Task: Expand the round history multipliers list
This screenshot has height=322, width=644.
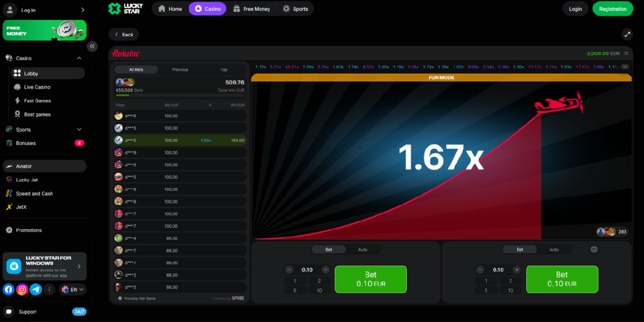Action: click(x=625, y=67)
